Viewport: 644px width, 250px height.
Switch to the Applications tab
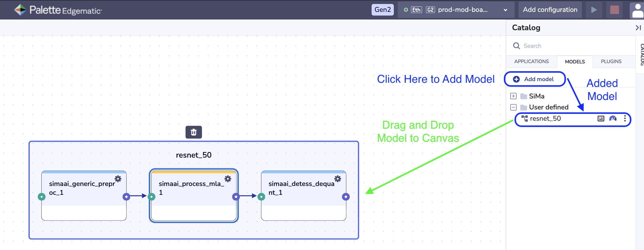(x=531, y=62)
